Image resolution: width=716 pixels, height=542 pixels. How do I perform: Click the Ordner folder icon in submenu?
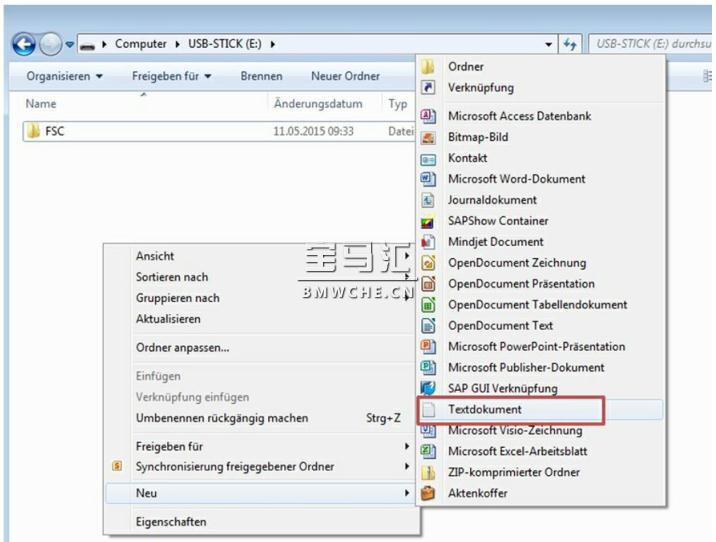click(428, 67)
